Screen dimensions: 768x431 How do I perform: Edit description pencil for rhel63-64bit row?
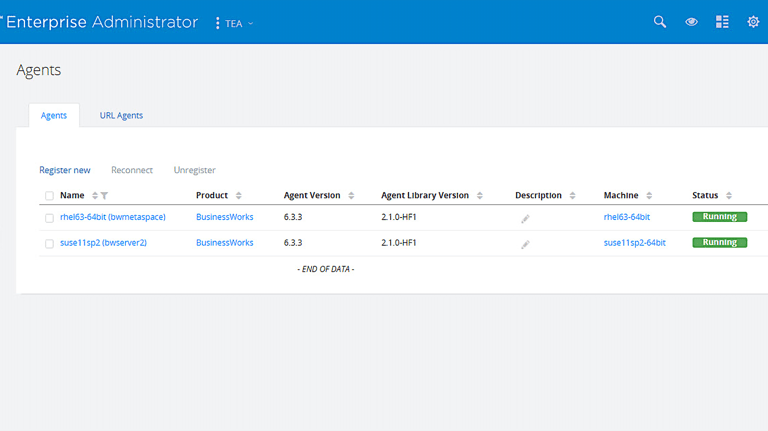pos(525,218)
